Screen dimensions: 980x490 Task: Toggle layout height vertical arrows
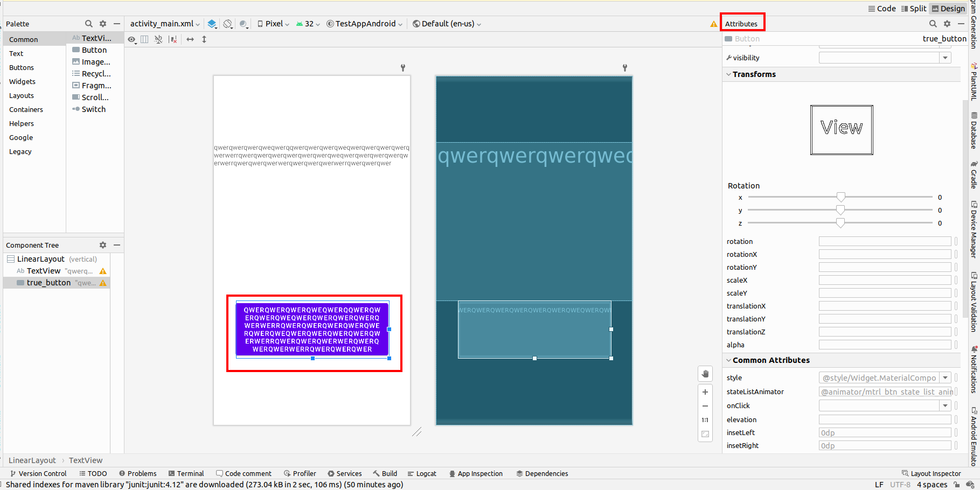(x=204, y=39)
